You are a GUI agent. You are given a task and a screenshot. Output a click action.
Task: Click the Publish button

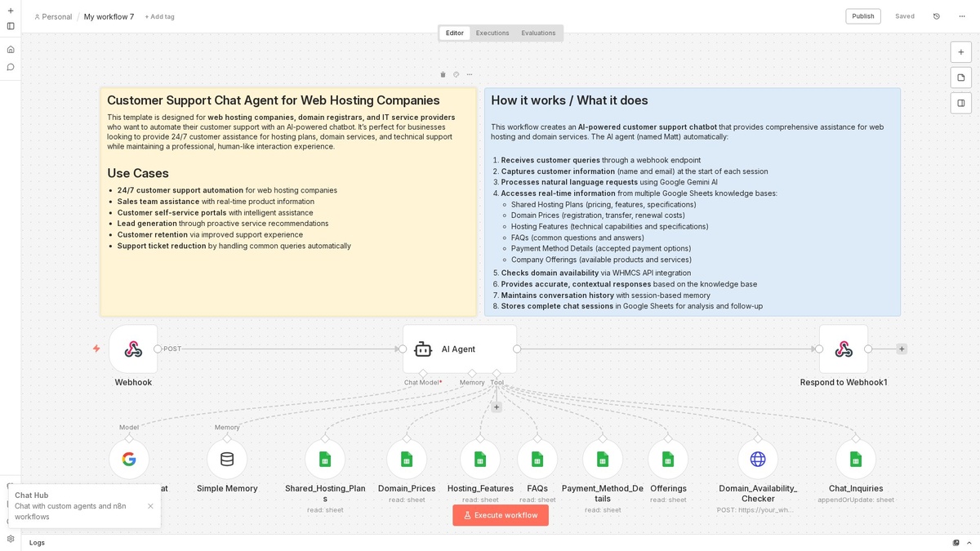click(x=863, y=16)
